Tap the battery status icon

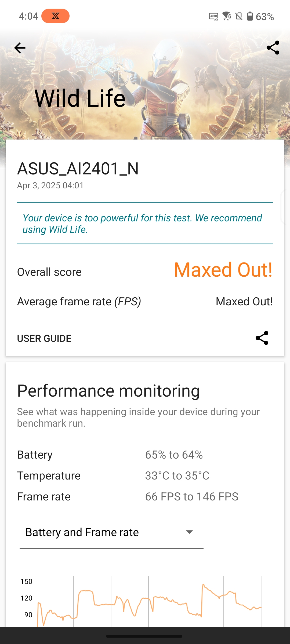coord(250,16)
